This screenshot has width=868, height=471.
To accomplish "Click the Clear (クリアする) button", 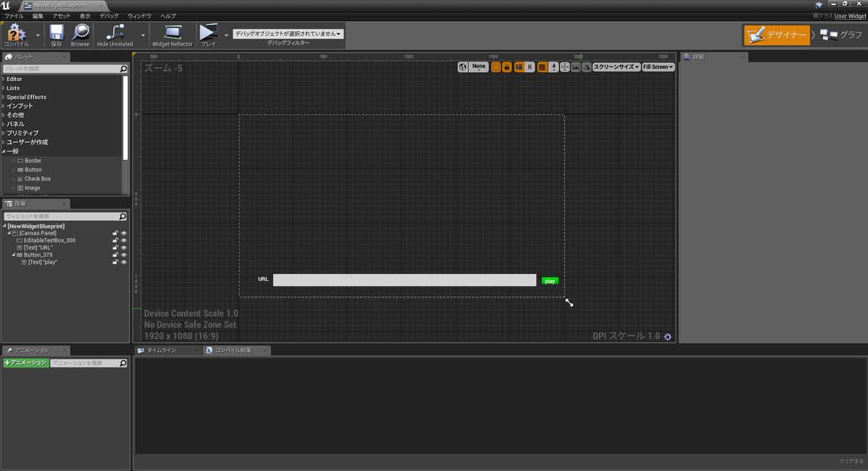I will (851, 461).
